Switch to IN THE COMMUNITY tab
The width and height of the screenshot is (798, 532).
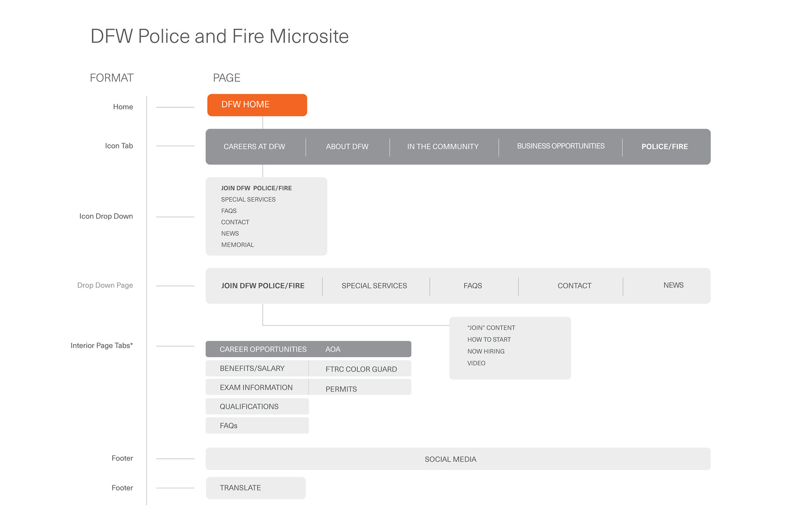pyautogui.click(x=443, y=147)
